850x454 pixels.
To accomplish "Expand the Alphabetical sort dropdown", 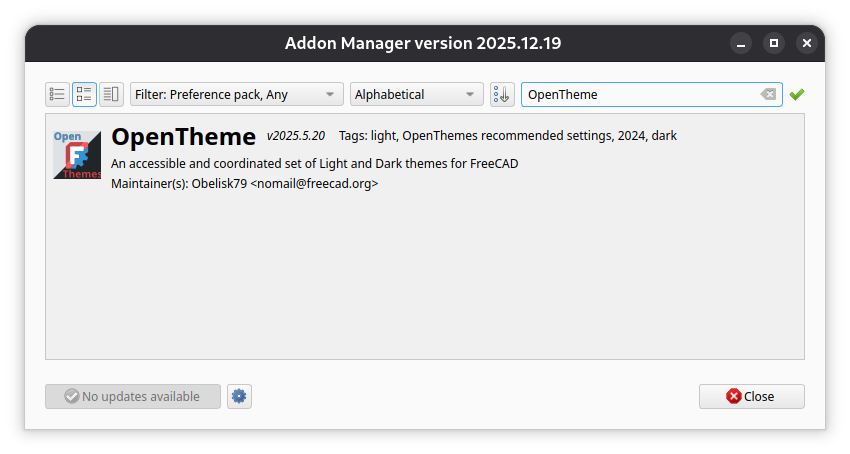I will 416,94.
